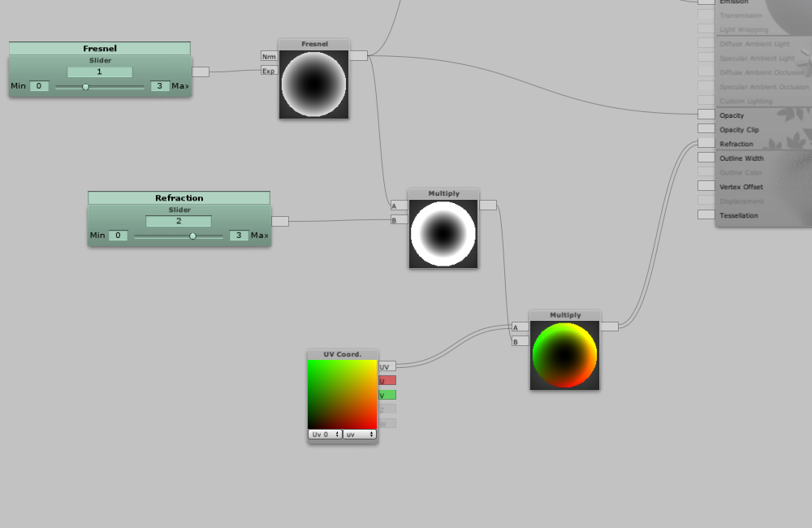The width and height of the screenshot is (812, 528).
Task: Click the 'Opacity' label on main node
Action: (732, 115)
